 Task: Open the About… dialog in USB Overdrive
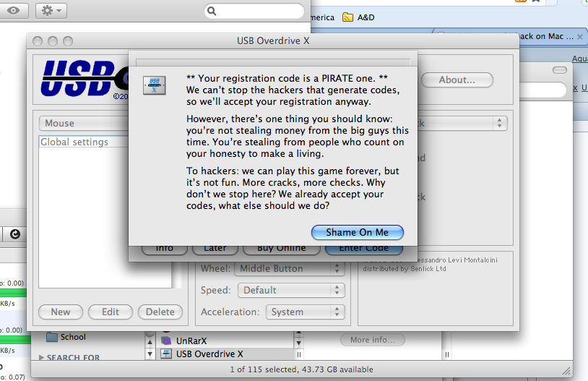457,80
